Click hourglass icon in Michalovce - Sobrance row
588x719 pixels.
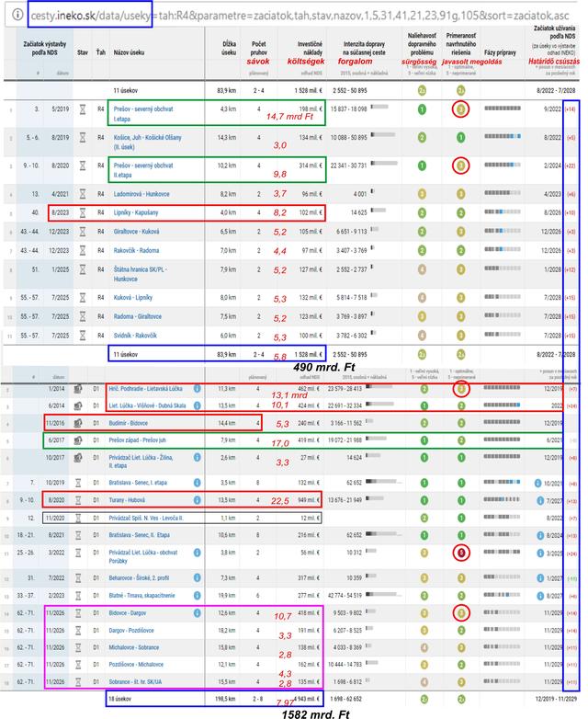point(78,647)
